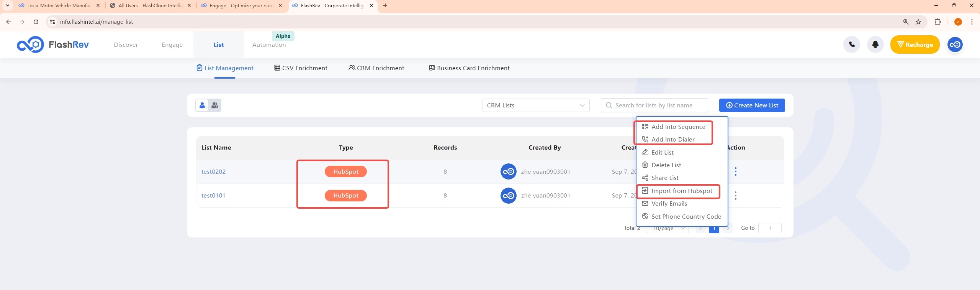Open a new browser tab
The height and width of the screenshot is (290, 980).
tap(385, 5)
